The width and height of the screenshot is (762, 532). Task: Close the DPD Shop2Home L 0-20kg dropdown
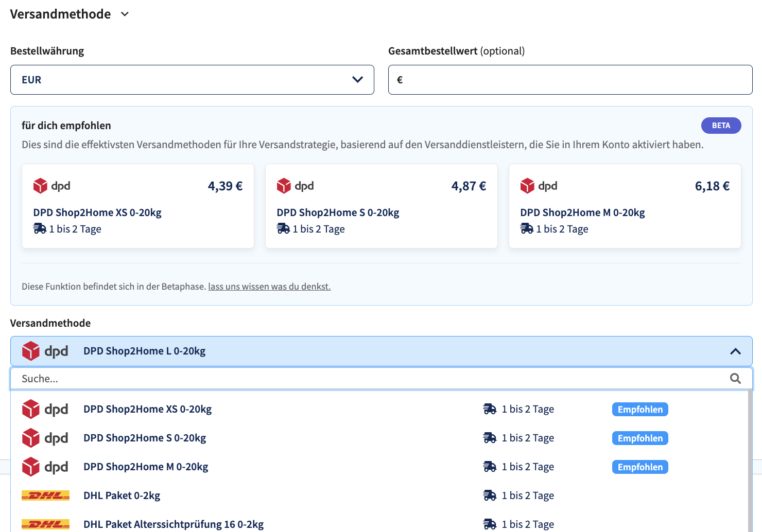tap(735, 351)
